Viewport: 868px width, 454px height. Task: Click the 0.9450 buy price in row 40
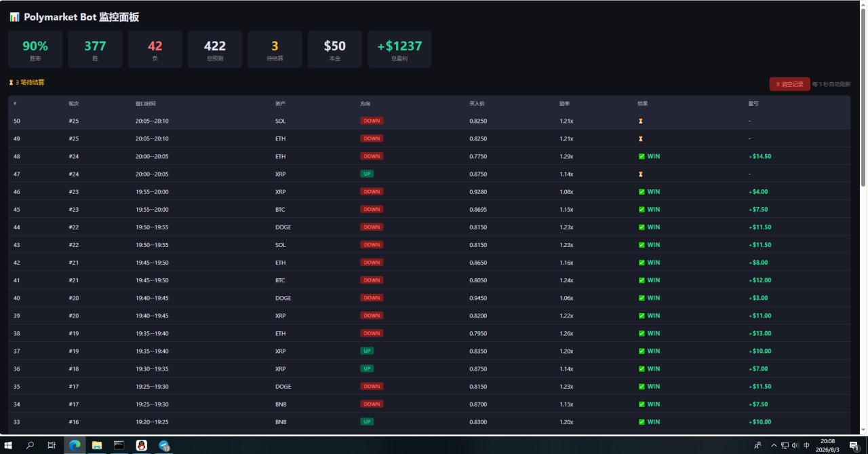[x=478, y=297]
